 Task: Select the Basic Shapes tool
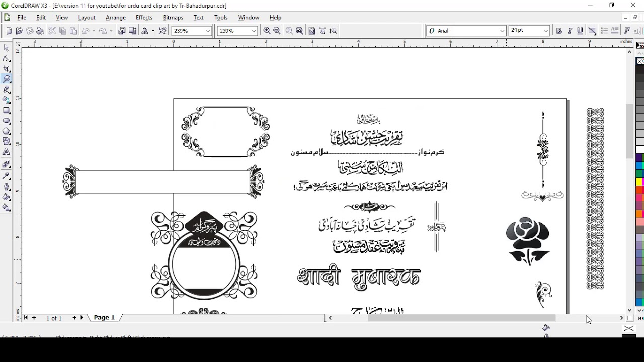coord(7,142)
